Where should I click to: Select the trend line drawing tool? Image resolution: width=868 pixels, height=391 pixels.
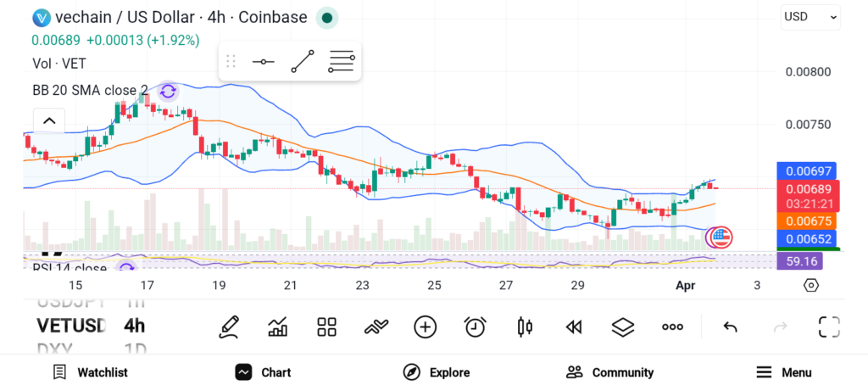point(302,61)
